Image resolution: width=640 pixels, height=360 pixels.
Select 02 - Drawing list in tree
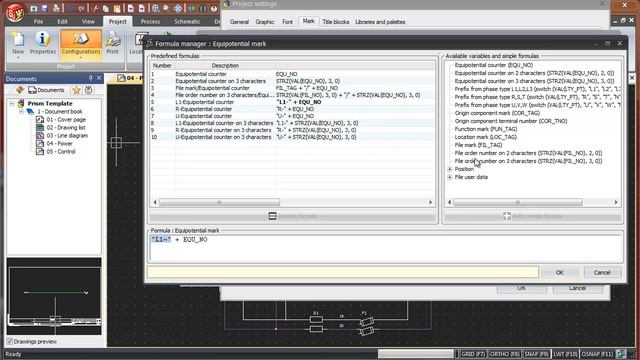pyautogui.click(x=66, y=127)
